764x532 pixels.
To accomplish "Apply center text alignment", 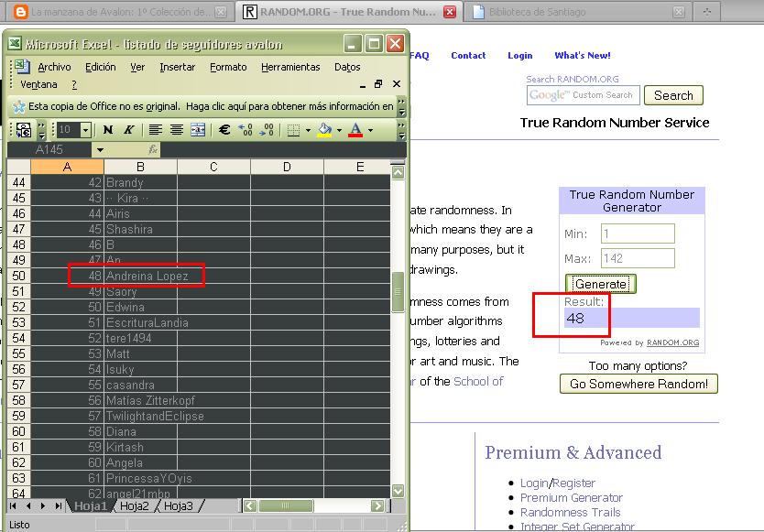I will click(177, 130).
